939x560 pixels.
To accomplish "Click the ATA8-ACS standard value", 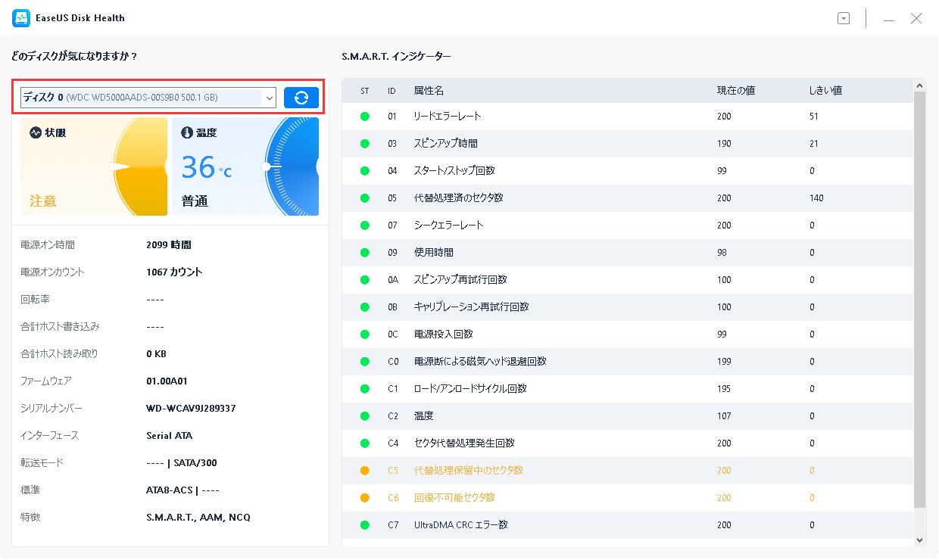I will tap(170, 490).
